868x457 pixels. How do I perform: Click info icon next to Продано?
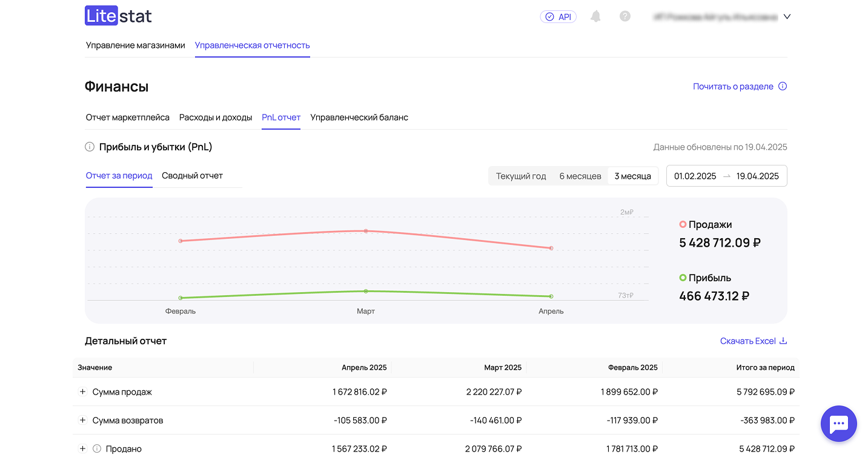click(x=97, y=449)
